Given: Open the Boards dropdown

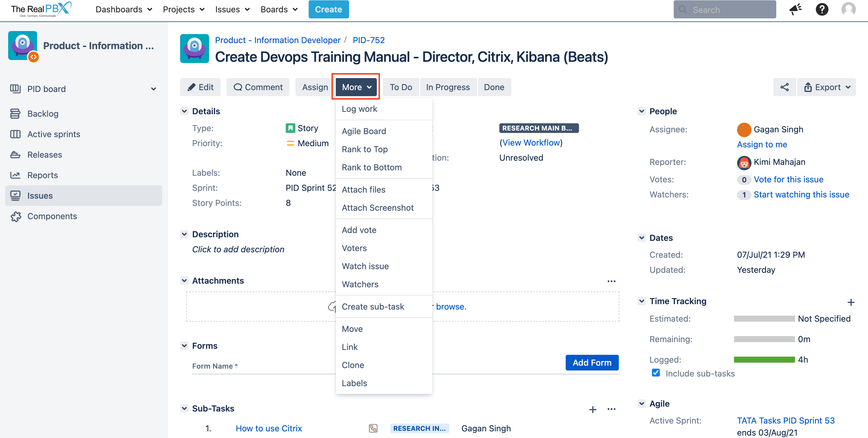Looking at the screenshot, I should pyautogui.click(x=279, y=9).
